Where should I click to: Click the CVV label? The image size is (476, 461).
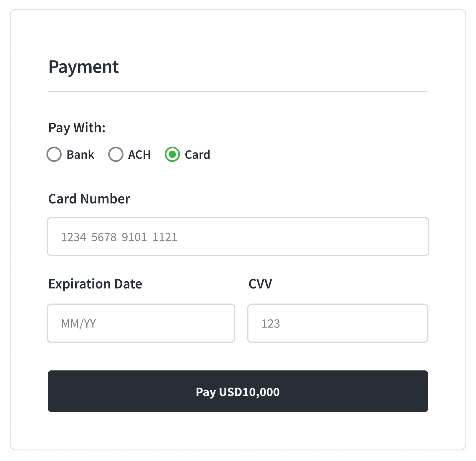tap(260, 284)
